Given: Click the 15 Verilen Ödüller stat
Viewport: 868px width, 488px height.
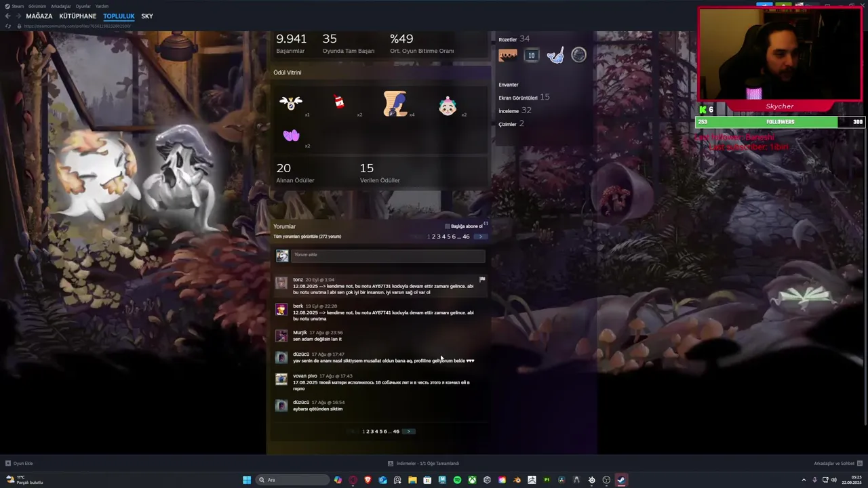Looking at the screenshot, I should tap(380, 173).
